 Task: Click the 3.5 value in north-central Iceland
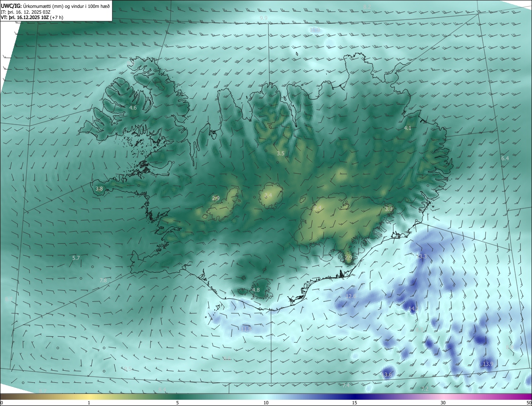click(281, 153)
